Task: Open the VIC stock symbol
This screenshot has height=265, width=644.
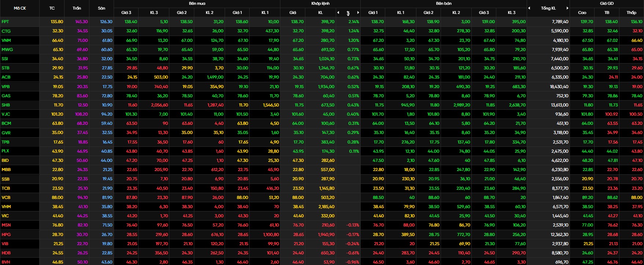Action: pyautogui.click(x=5, y=216)
